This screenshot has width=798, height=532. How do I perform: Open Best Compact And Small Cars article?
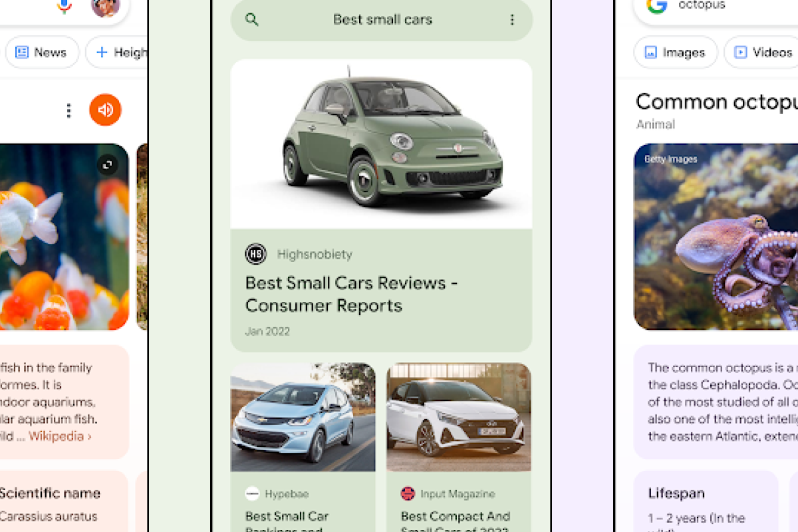coord(456,521)
